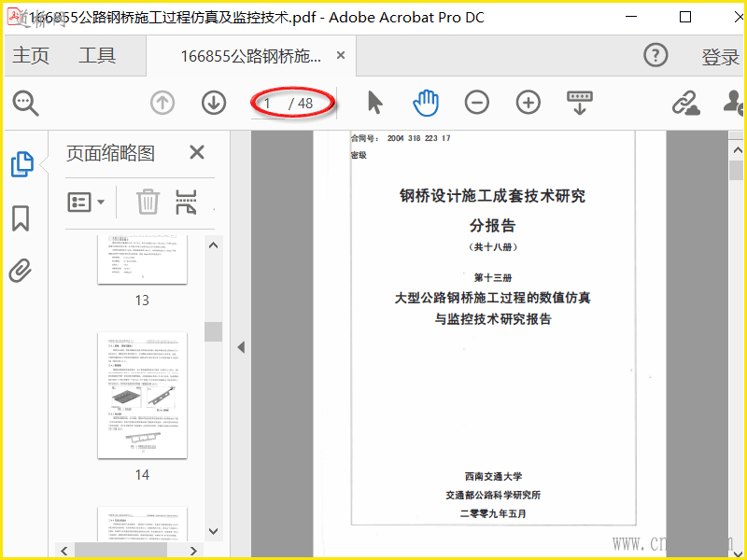Click the 第十三册 text on the page
This screenshot has height=560, width=747.
click(493, 277)
